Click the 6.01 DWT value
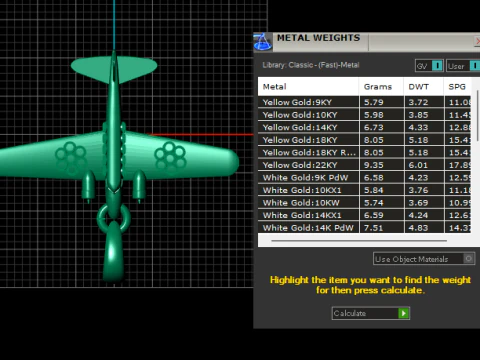Image resolution: width=480 pixels, height=360 pixels. click(x=418, y=165)
